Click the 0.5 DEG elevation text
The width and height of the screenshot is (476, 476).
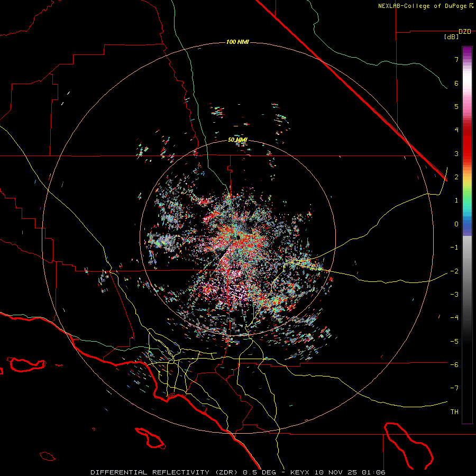tap(259, 472)
